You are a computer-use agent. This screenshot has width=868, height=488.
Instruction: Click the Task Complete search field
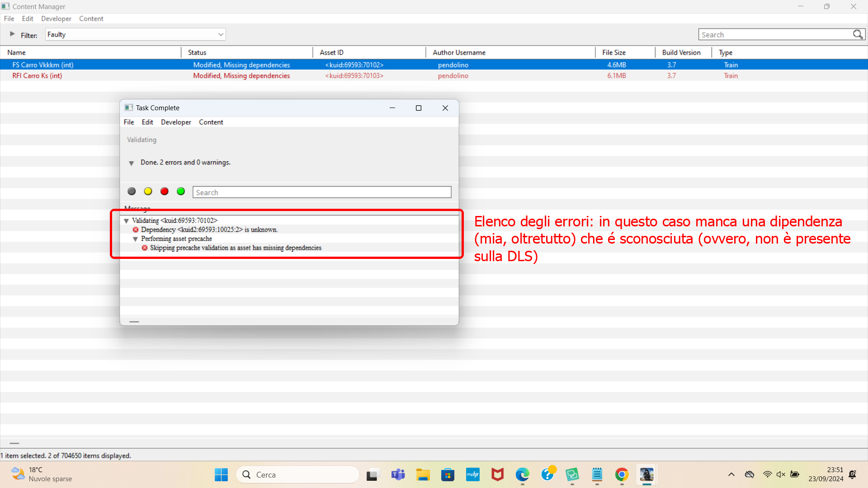point(322,192)
